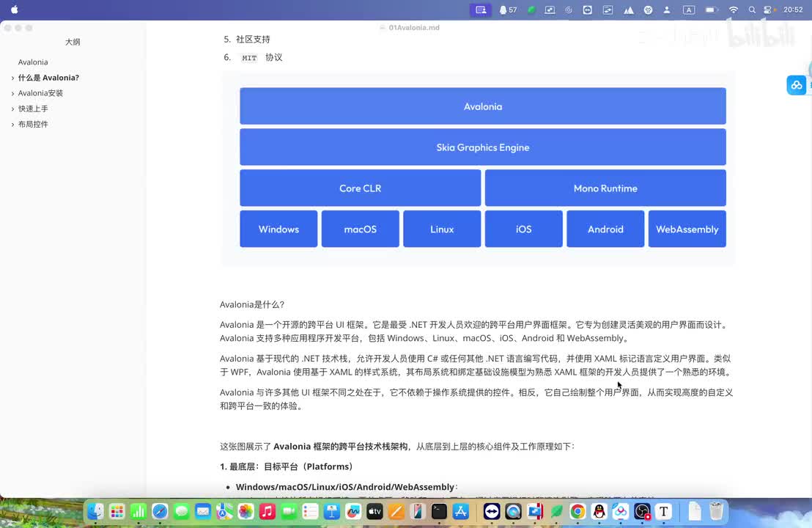The width and height of the screenshot is (812, 528).
Task: Open battery status in menu bar
Action: 712,10
